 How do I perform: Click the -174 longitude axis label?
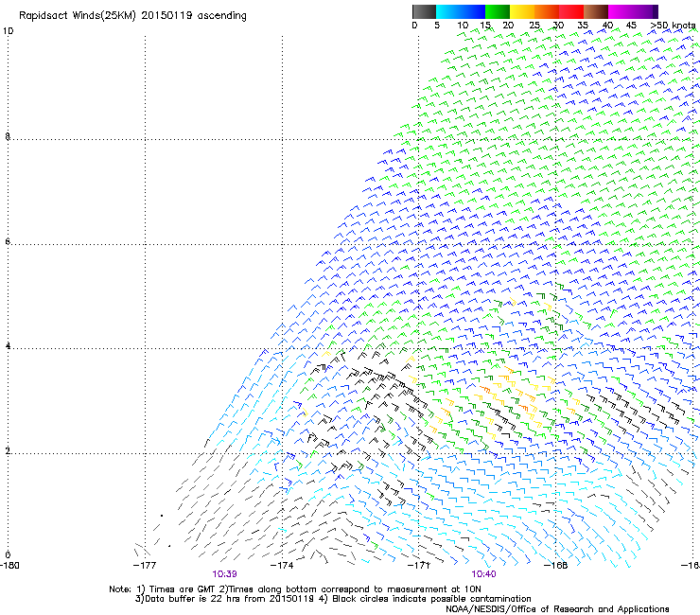click(x=282, y=565)
